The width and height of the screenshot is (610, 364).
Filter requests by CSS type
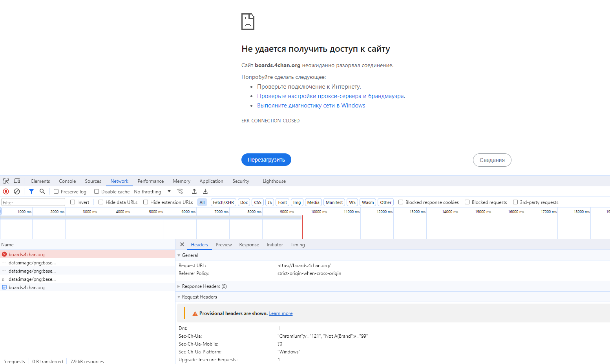point(258,202)
